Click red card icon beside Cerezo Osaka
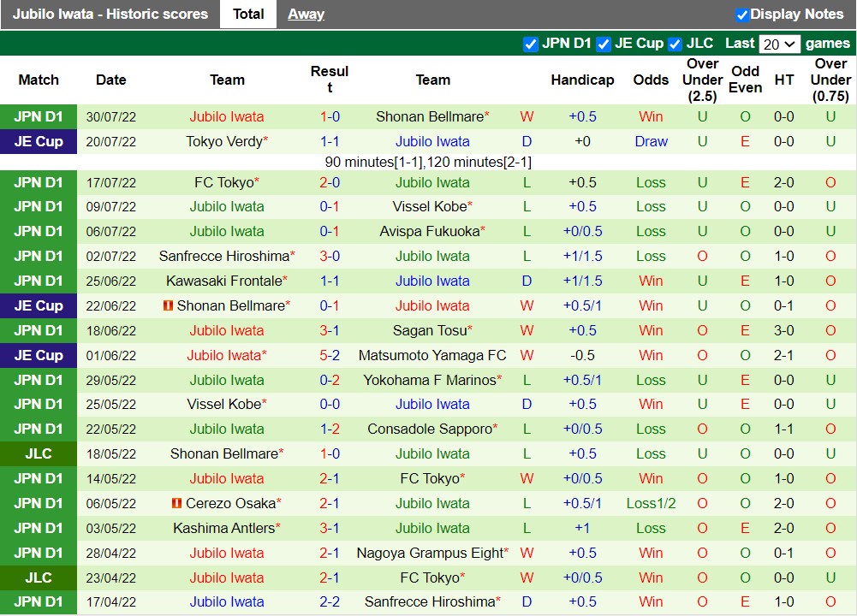Screen dimensions: 857x616 click(176, 503)
